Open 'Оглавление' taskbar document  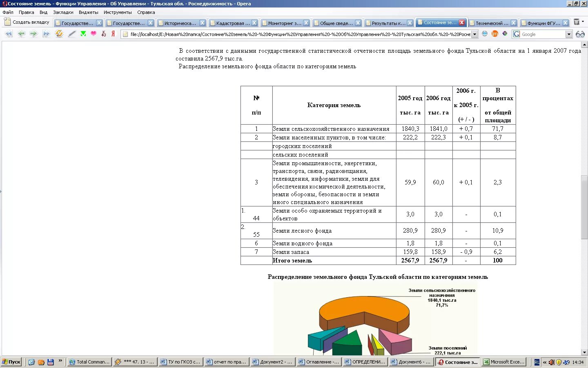click(x=318, y=362)
